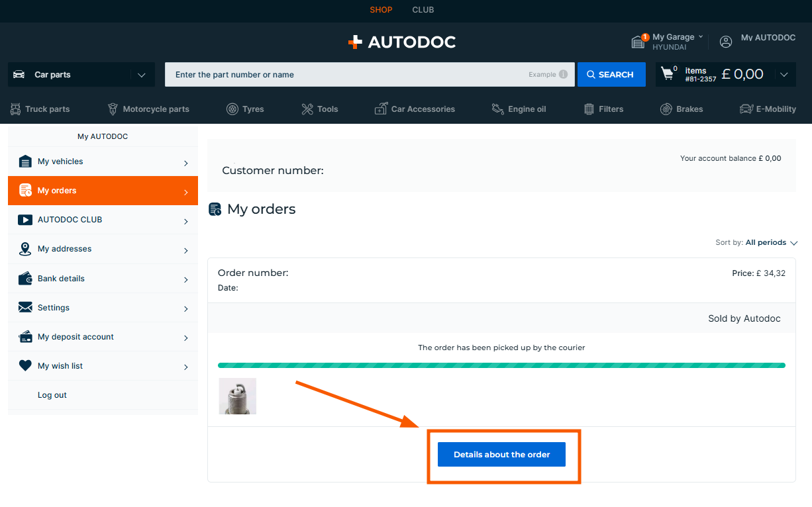Open the shopping cart icon
Image resolution: width=812 pixels, height=507 pixels.
pyautogui.click(x=668, y=74)
